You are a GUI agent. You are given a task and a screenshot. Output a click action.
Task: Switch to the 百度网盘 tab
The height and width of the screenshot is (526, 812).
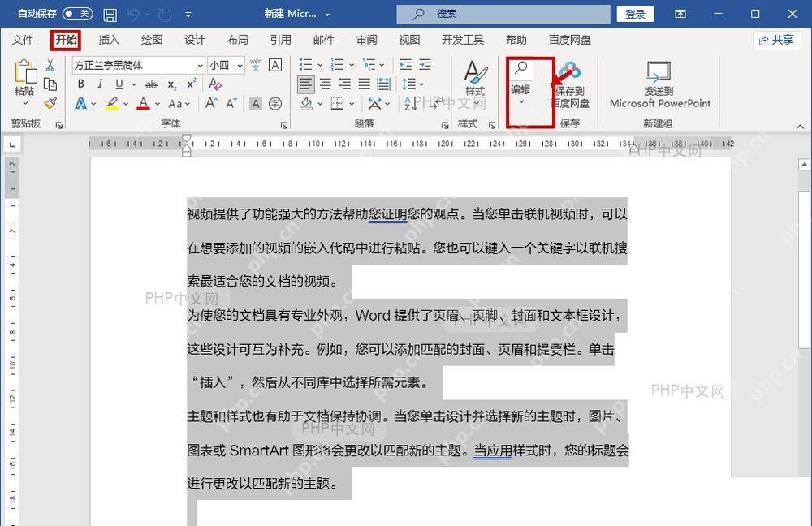(x=570, y=40)
